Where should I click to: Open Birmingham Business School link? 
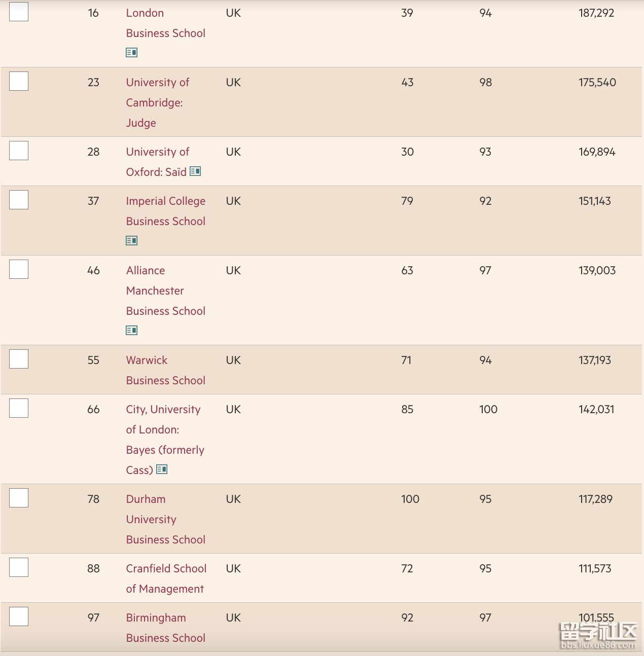click(166, 628)
